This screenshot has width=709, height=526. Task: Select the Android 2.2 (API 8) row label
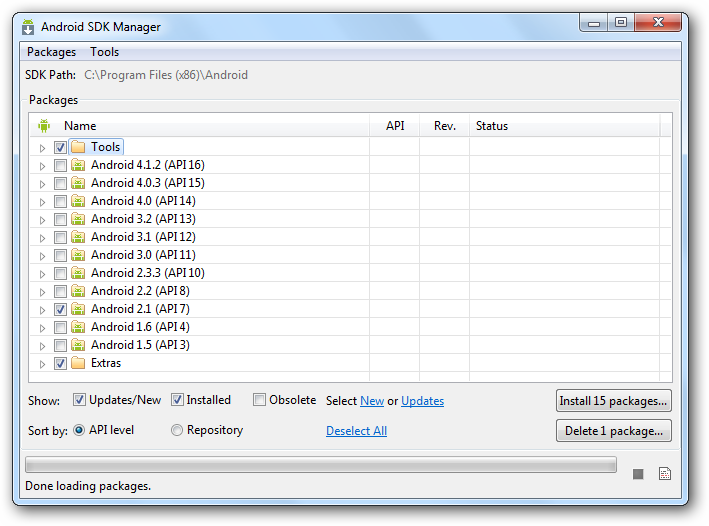[140, 291]
